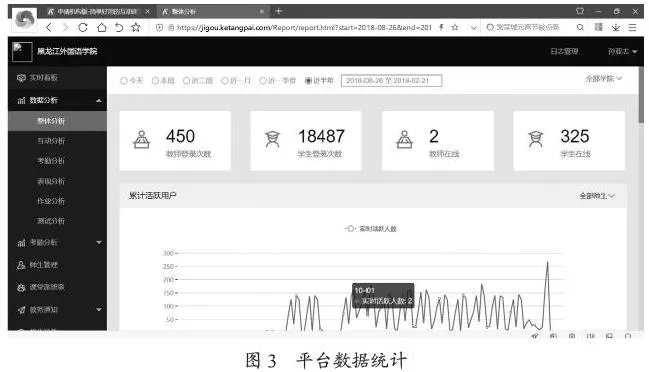Screen dimensions: 649x372
Task: Go to browser home page icon
Action: [x=101, y=28]
